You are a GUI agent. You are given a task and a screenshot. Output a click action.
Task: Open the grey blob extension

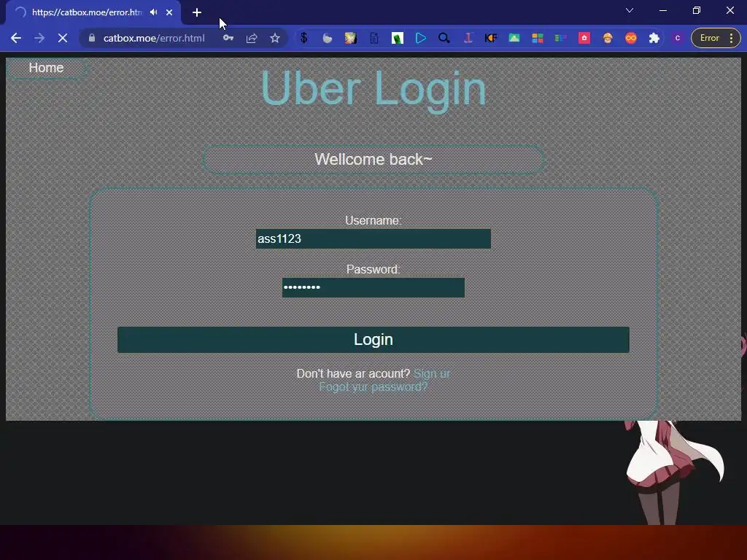coord(328,38)
